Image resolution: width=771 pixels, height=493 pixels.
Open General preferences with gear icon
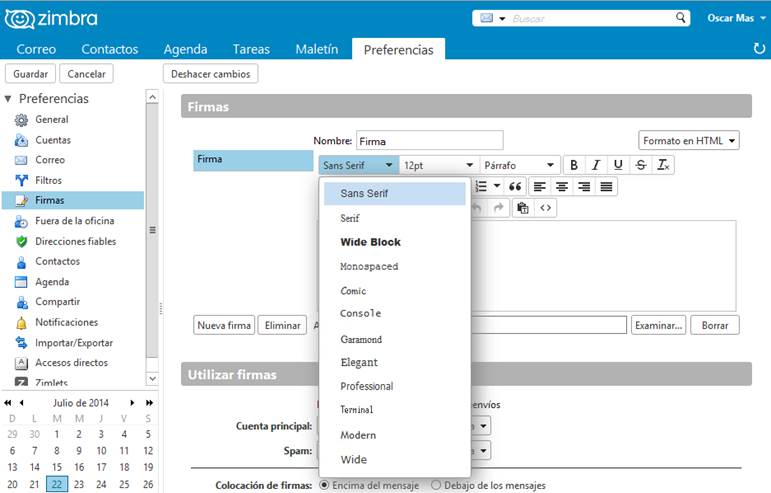pos(21,119)
